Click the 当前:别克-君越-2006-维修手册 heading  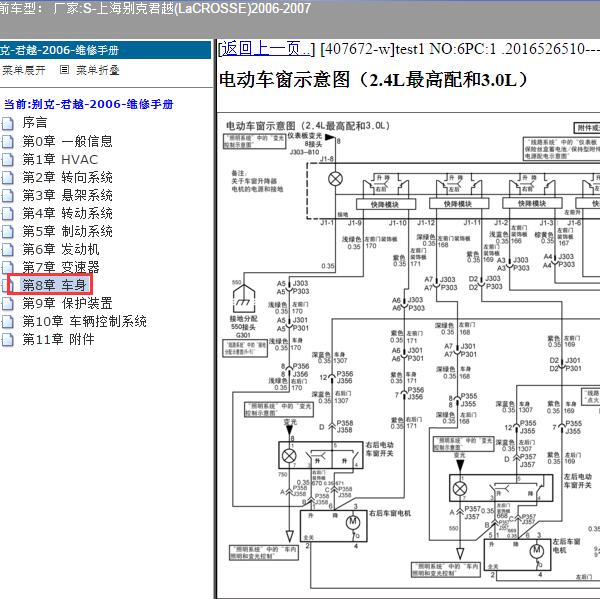pyautogui.click(x=88, y=104)
